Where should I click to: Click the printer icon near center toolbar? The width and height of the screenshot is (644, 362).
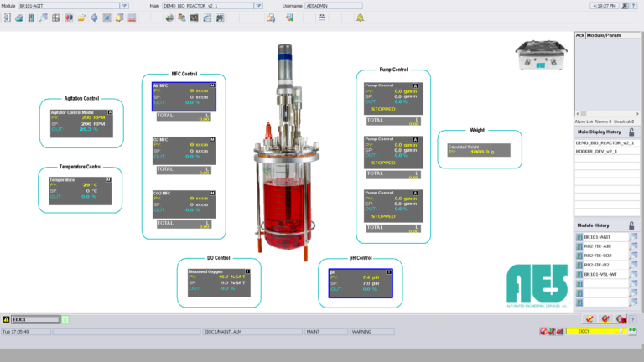tap(322, 18)
